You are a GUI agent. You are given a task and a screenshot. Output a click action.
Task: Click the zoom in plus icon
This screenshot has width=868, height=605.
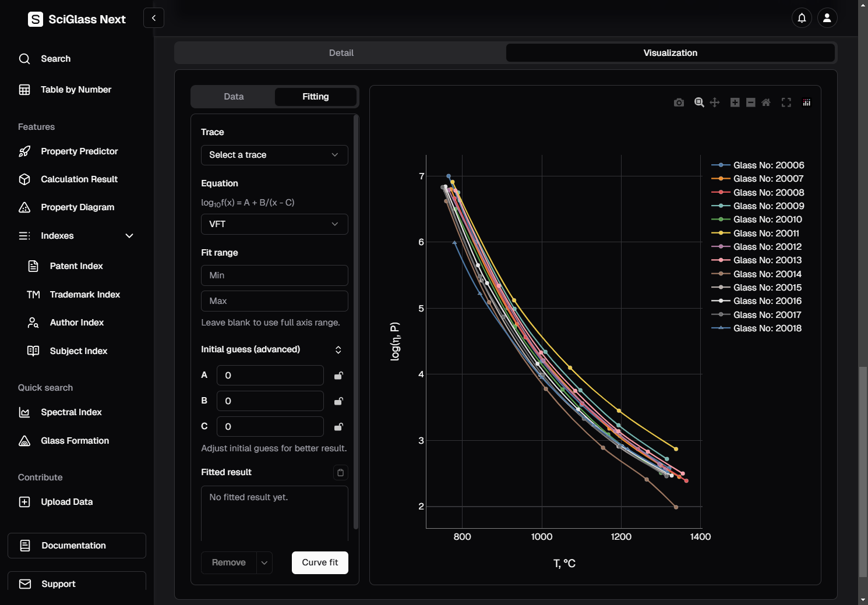click(735, 102)
